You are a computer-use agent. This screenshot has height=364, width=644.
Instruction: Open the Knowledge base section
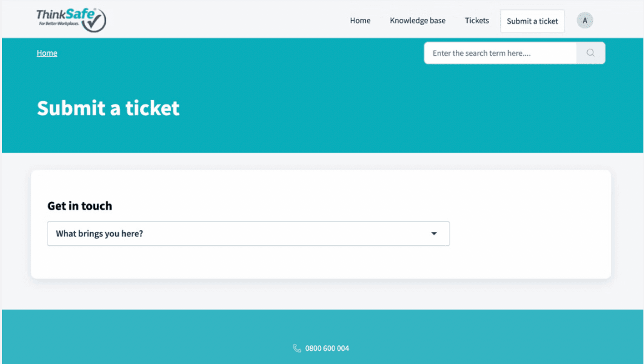point(417,20)
